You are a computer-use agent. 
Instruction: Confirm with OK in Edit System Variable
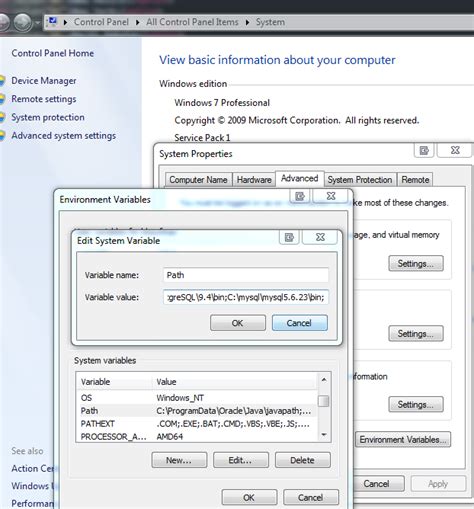[x=238, y=323]
